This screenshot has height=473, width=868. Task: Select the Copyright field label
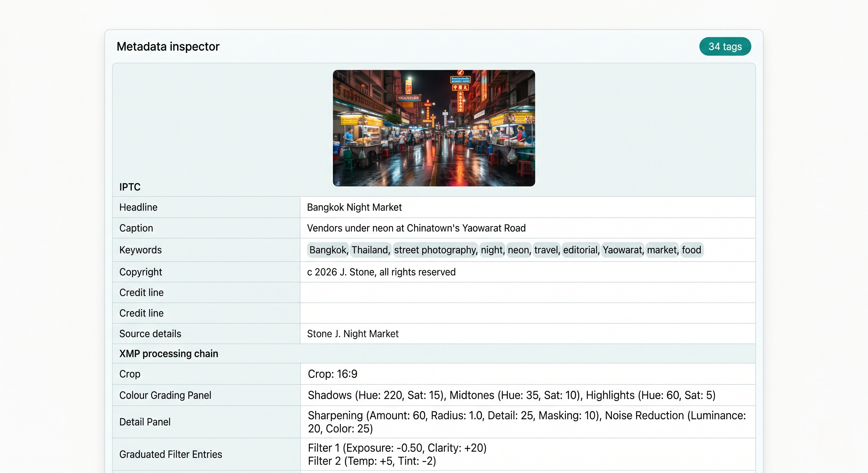[x=141, y=272]
